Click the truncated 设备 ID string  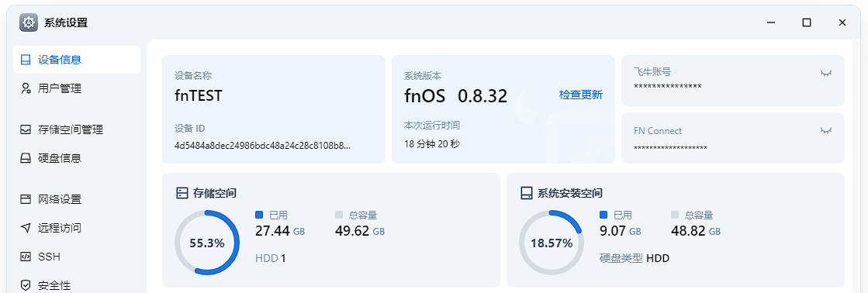[262, 146]
